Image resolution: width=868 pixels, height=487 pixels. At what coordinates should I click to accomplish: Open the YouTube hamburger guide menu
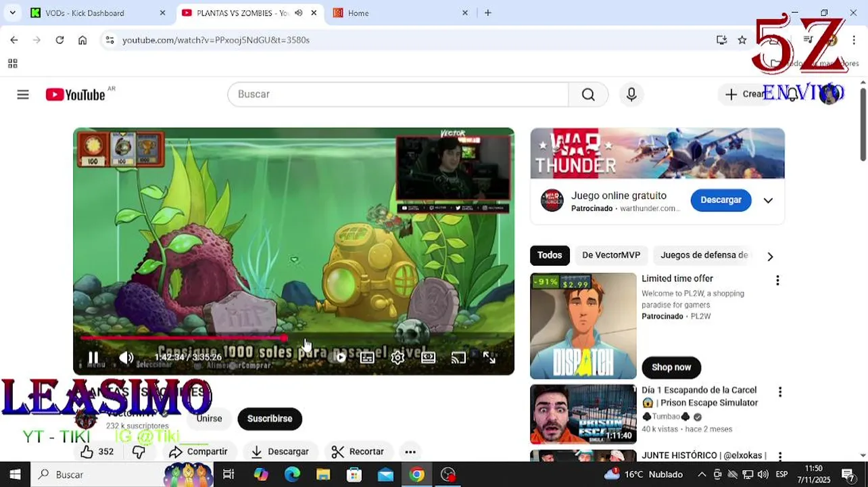pos(23,95)
